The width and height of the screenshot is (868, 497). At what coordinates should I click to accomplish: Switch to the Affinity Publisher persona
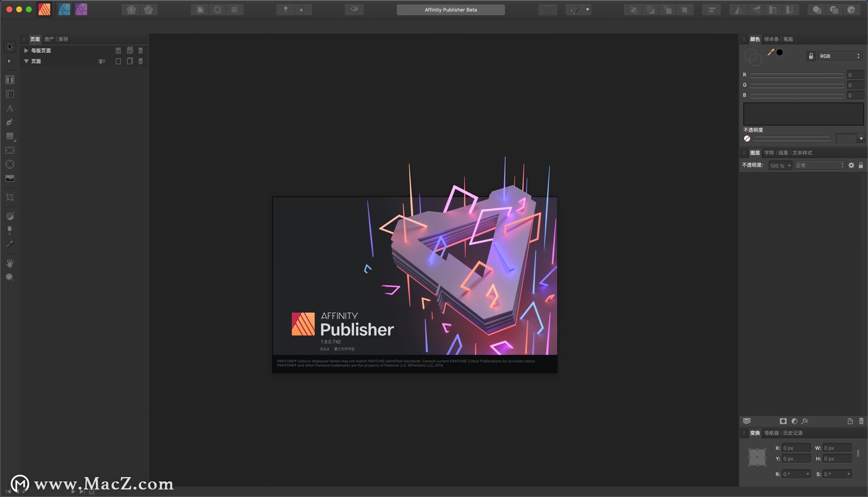(44, 9)
